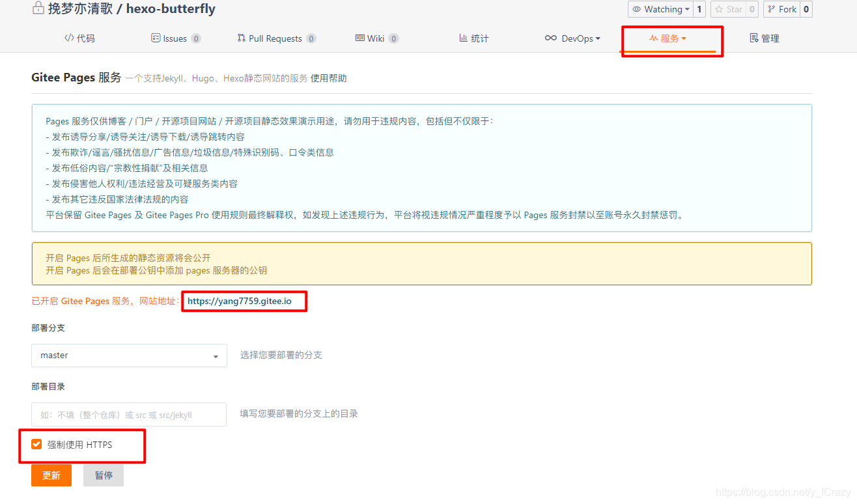Click the Issues count badge
This screenshot has height=504, width=857.
(196, 38)
